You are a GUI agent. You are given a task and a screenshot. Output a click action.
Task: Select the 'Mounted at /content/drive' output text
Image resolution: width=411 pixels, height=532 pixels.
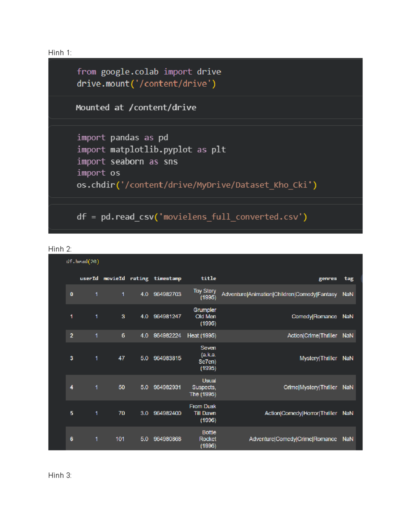point(136,108)
